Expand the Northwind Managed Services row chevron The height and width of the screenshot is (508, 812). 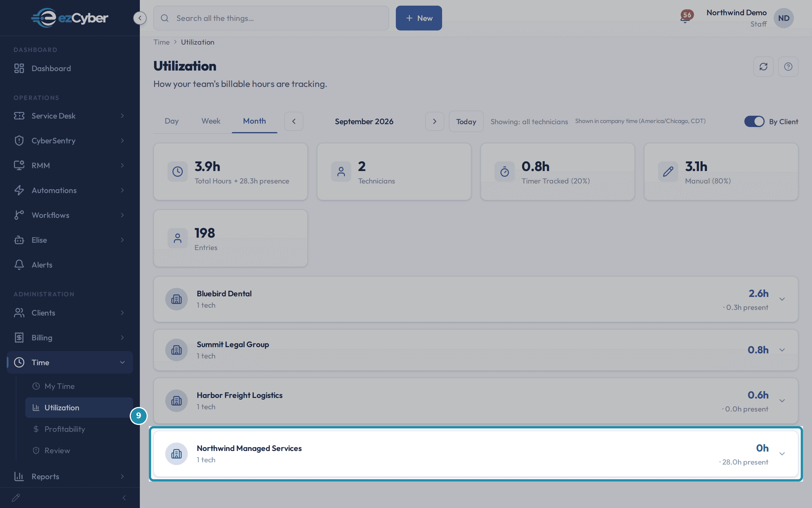tap(782, 454)
